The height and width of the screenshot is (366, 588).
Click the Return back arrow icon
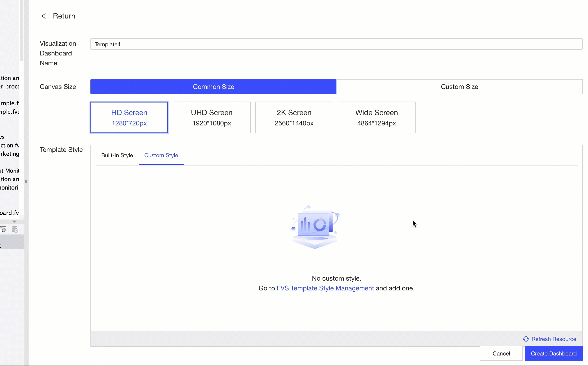[44, 16]
